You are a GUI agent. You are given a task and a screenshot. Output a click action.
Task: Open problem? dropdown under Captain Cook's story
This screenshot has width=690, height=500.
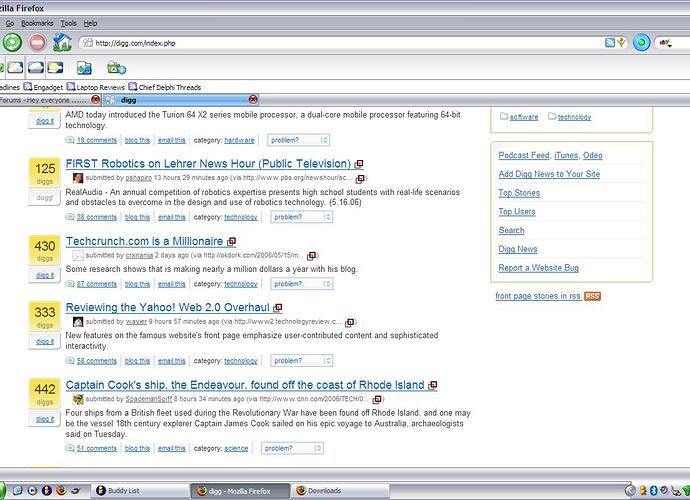[x=292, y=449]
